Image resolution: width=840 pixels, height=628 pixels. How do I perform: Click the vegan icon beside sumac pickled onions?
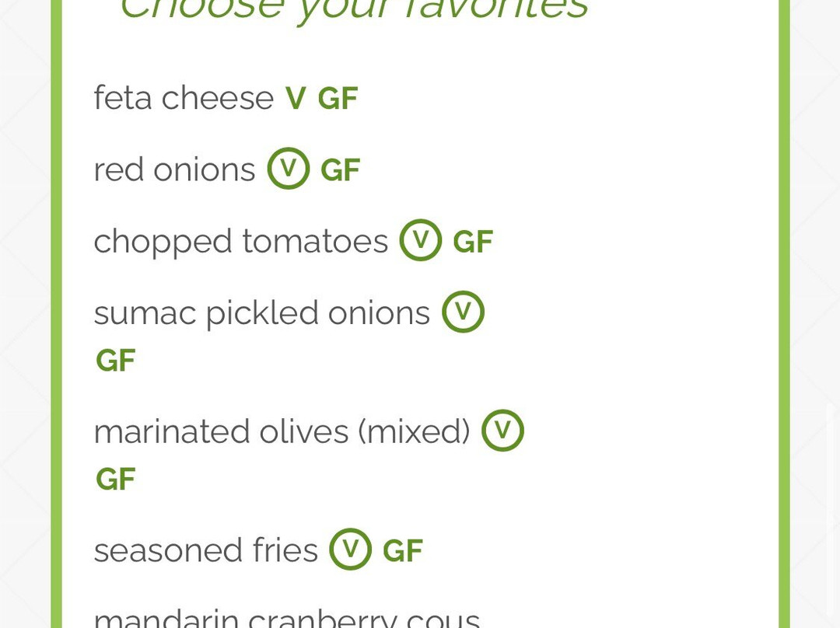(463, 312)
